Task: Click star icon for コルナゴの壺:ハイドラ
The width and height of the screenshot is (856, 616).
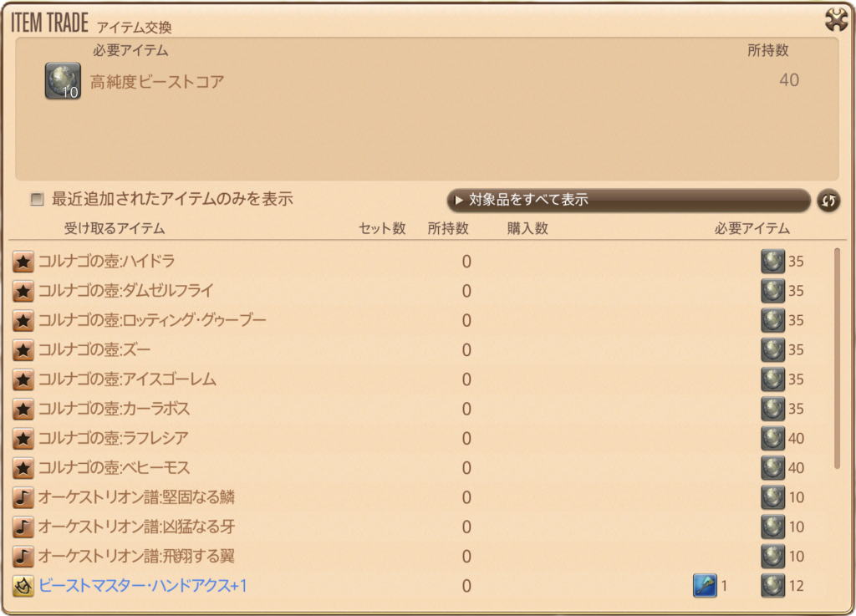Action: tap(23, 262)
